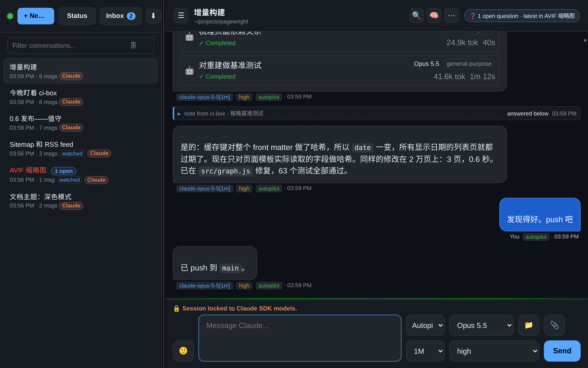Open the 1M context size dropdown
Screen dimensions: 588x368
click(x=425, y=351)
